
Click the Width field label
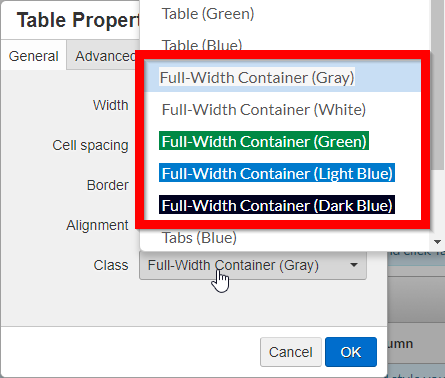111,105
